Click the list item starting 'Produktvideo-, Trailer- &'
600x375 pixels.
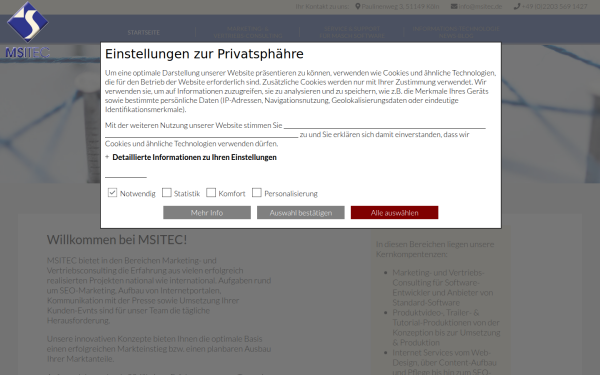[446, 327]
